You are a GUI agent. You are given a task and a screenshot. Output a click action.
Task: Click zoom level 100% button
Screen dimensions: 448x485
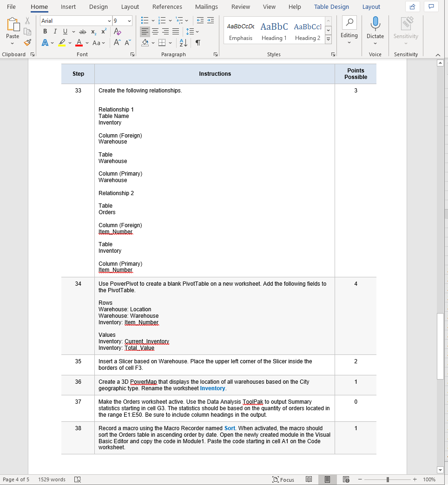(429, 479)
